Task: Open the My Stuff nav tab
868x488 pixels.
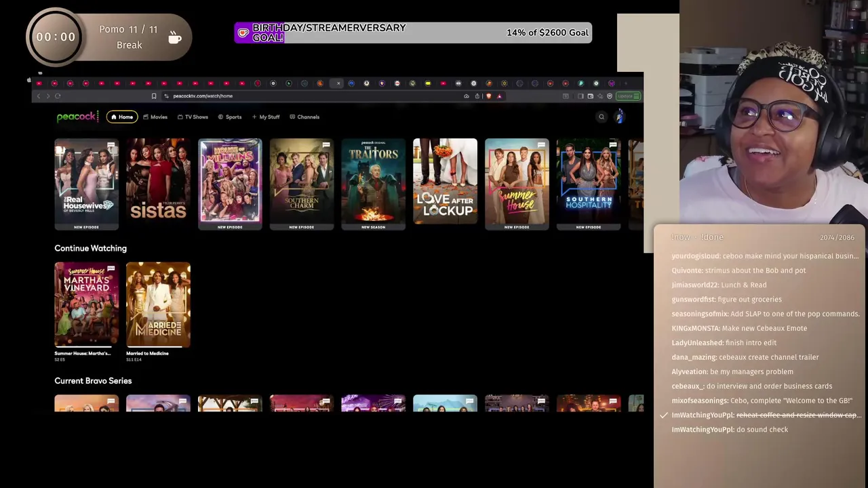Action: (266, 117)
